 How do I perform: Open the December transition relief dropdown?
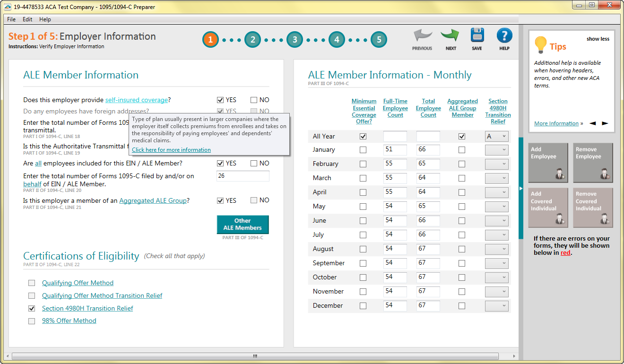point(496,305)
